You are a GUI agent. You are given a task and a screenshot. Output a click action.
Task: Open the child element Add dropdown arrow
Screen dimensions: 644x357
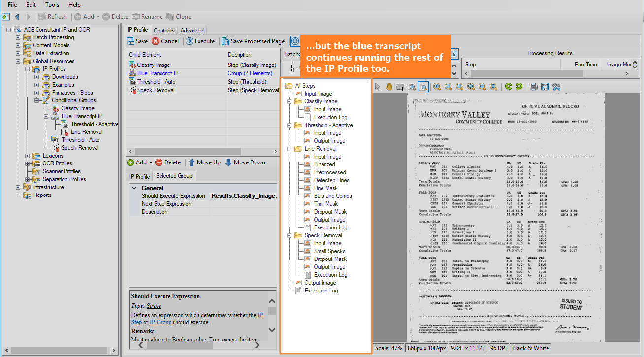pyautogui.click(x=151, y=162)
